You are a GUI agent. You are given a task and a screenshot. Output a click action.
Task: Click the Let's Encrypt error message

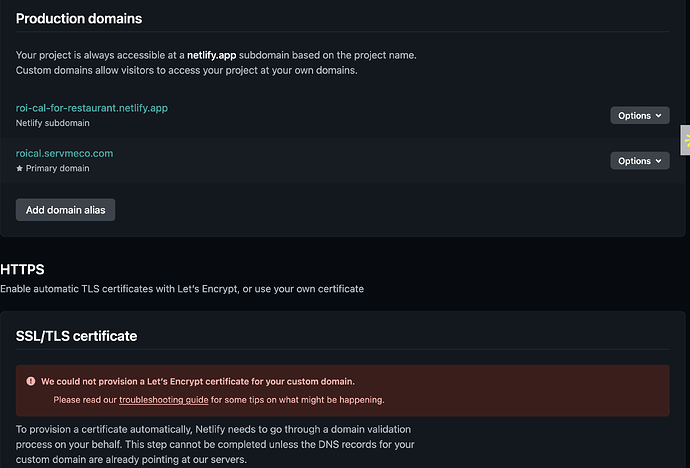[198, 381]
